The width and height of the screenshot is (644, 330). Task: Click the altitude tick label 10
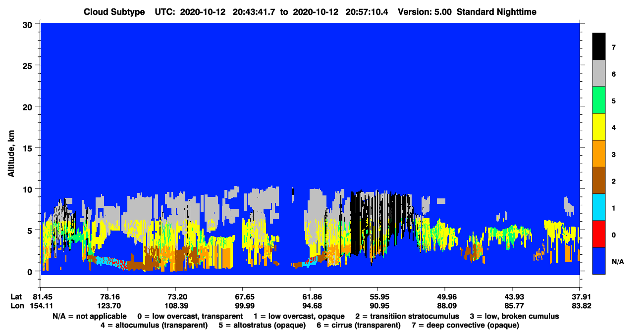29,189
